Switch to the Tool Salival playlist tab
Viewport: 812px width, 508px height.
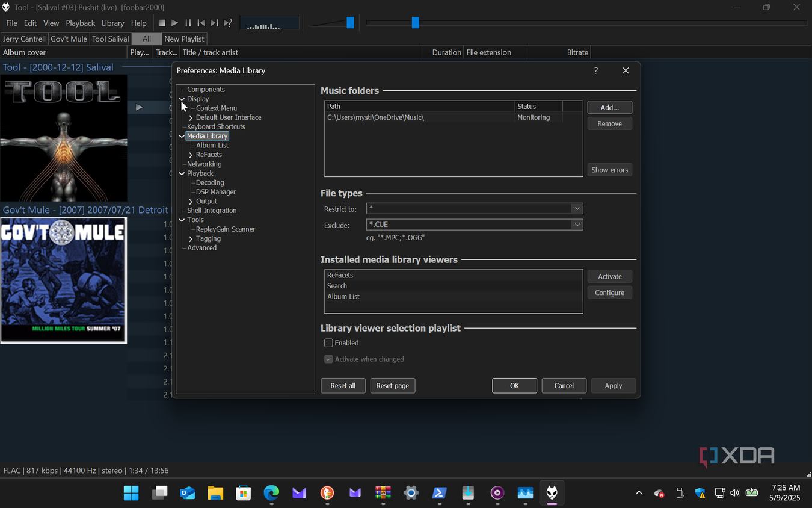(111, 39)
